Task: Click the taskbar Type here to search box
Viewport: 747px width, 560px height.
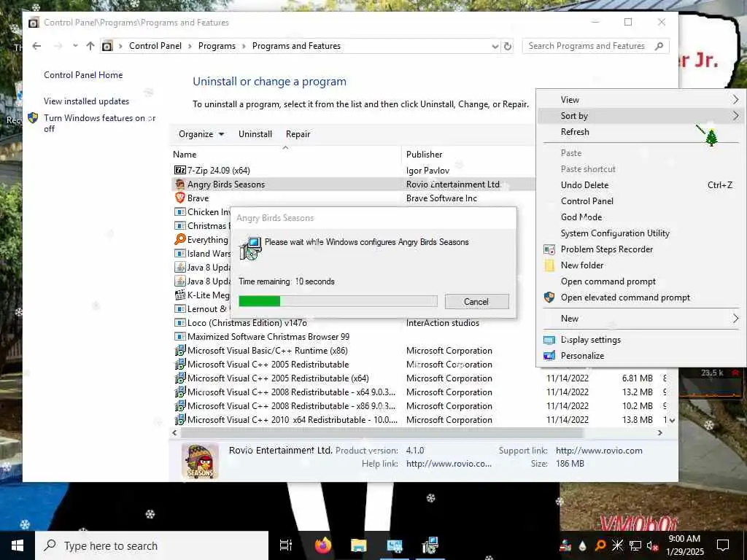Action: tap(152, 545)
